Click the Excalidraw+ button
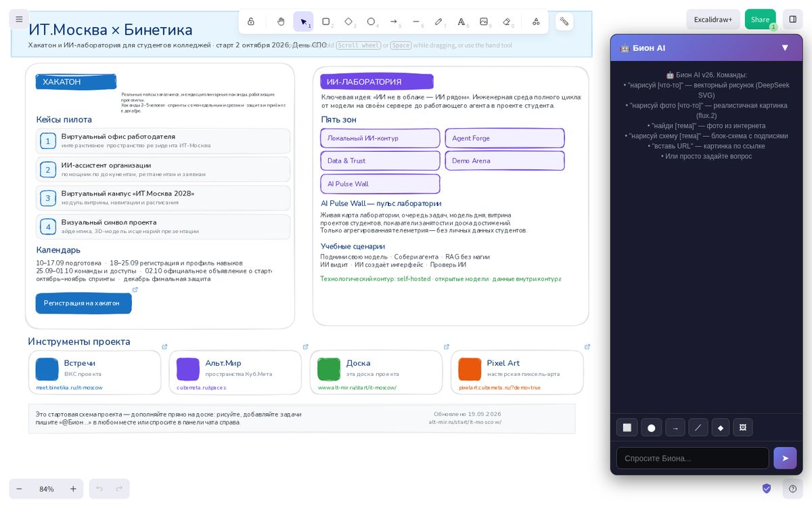 click(713, 19)
